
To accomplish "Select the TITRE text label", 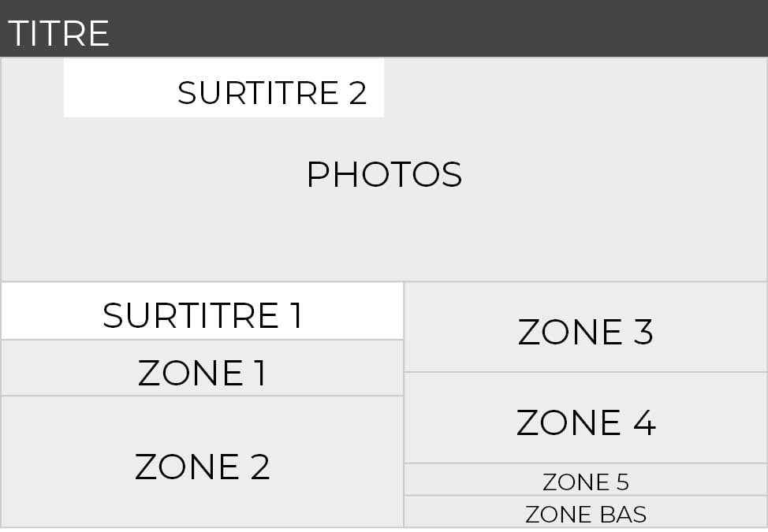I will tap(58, 35).
